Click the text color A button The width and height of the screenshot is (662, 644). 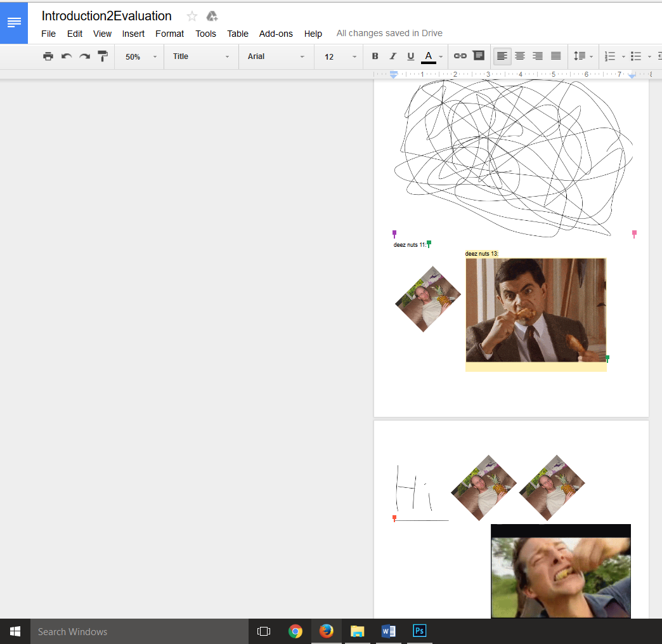click(x=429, y=56)
